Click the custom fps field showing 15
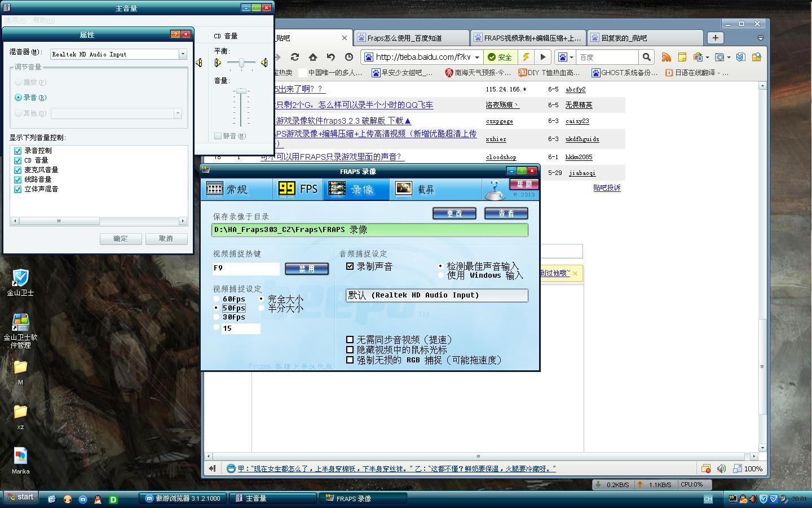The height and width of the screenshot is (508, 812). click(241, 328)
